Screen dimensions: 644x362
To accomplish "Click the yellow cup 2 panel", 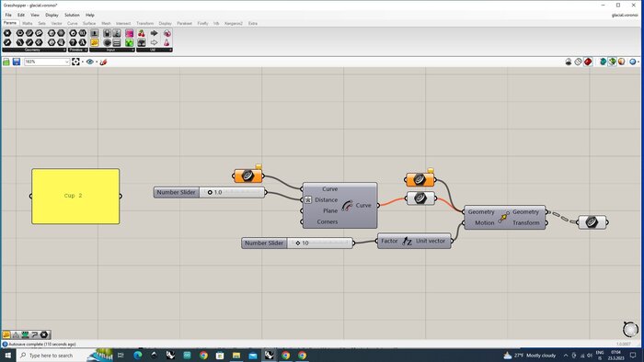I will (75, 197).
